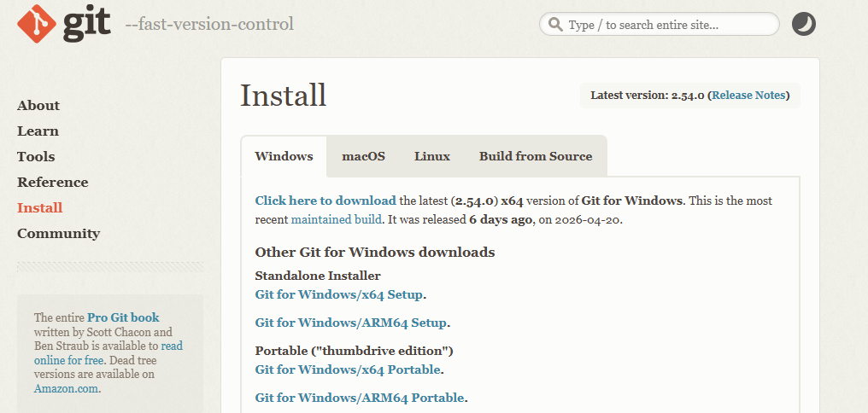Click Portable ("thumbdrive edition") label
The height and width of the screenshot is (413, 868).
(355, 351)
